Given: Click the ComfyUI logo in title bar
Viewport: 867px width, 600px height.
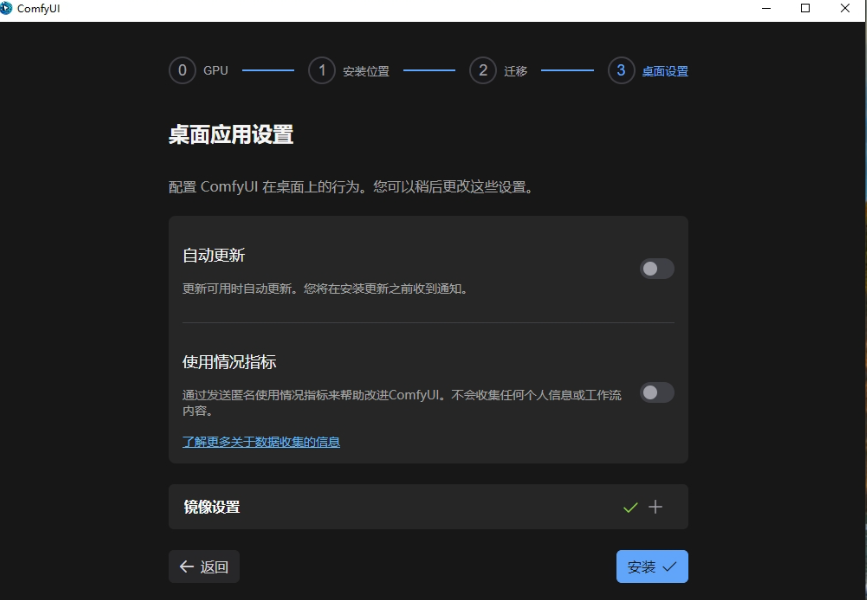Looking at the screenshot, I should tap(7, 8).
